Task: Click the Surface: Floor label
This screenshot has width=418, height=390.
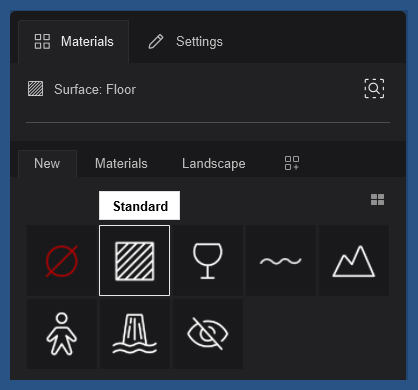Action: (x=95, y=89)
